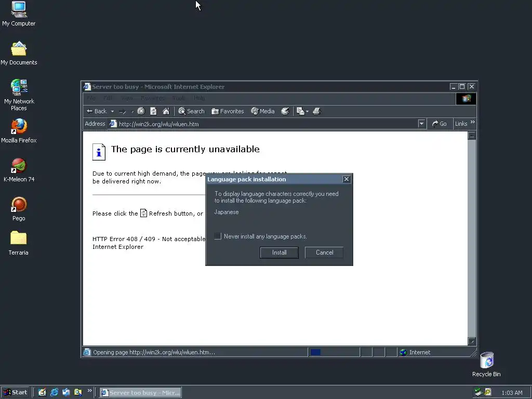This screenshot has height=399, width=532.
Task: Open the Favorites menu
Action: 153,98
